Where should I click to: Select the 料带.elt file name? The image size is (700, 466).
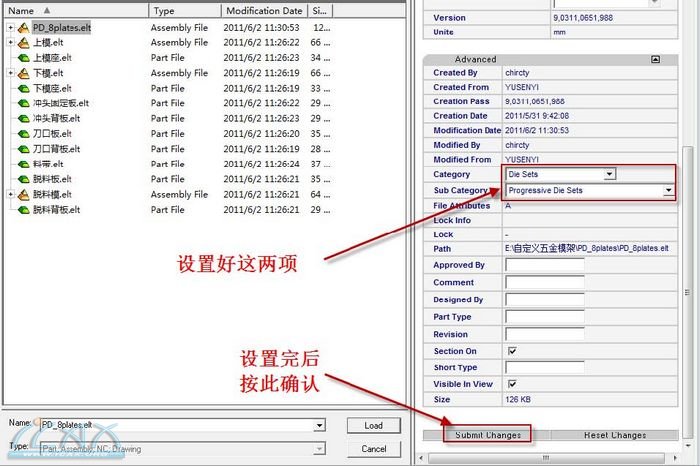[x=48, y=164]
